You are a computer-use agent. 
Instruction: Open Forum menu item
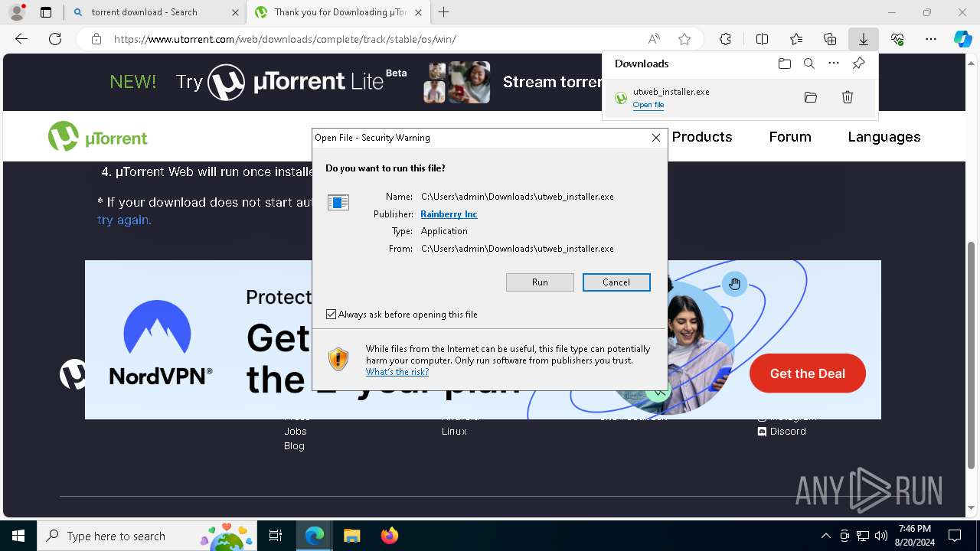(790, 137)
